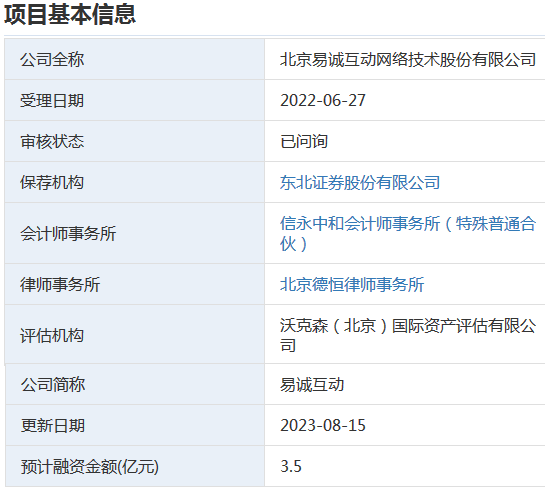This screenshot has width=545, height=488.
Task: Click the 会计师事务所 label cell
Action: [x=135, y=233]
